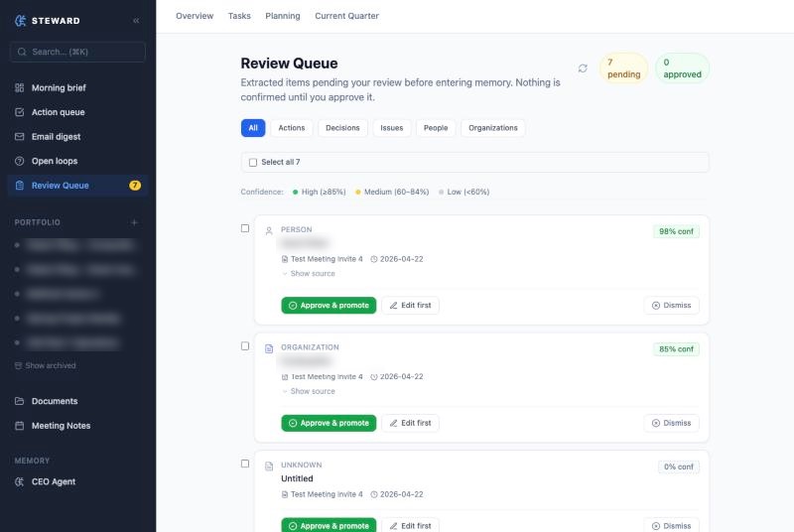Collapse the sidebar with double-chevron icon
Viewport: 794px width, 532px height.
click(x=136, y=21)
